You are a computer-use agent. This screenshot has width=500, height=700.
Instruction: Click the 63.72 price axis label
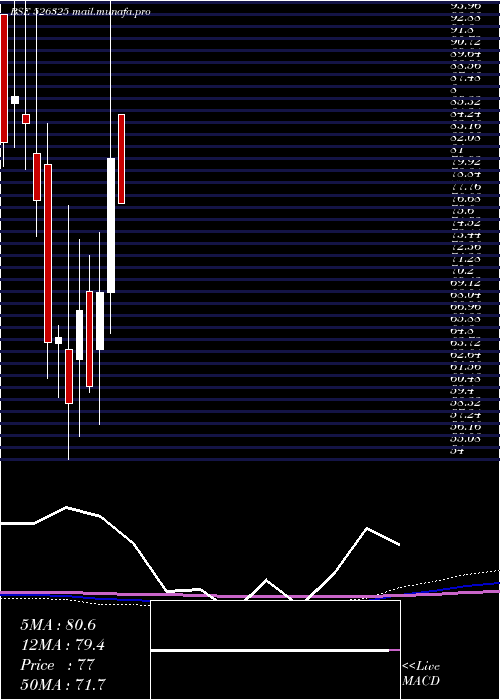tap(466, 343)
